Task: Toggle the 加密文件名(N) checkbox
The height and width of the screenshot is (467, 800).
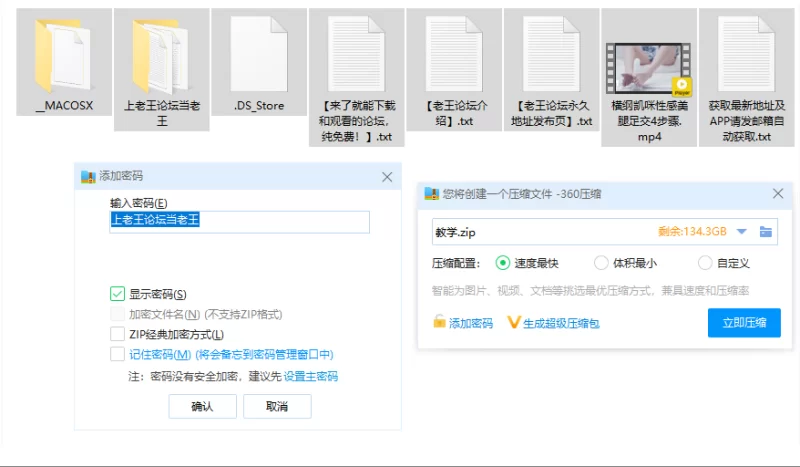Action: (117, 314)
